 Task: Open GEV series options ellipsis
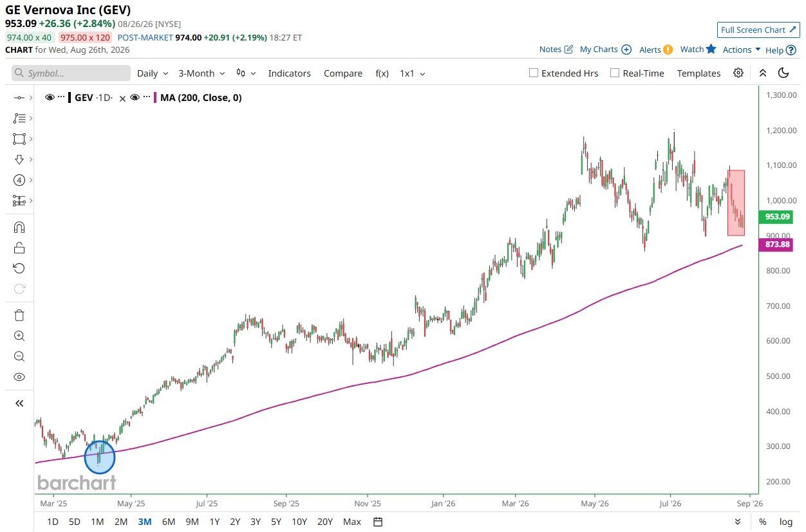pyautogui.click(x=61, y=98)
